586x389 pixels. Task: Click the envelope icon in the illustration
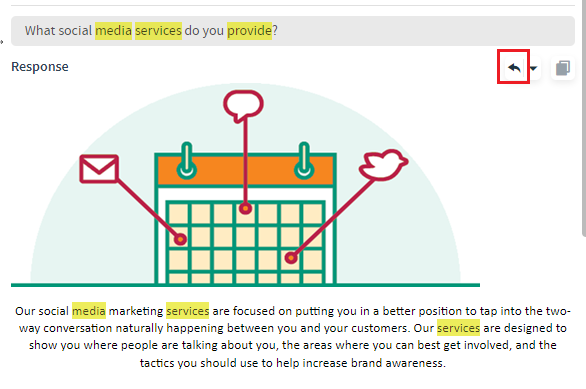(x=99, y=169)
